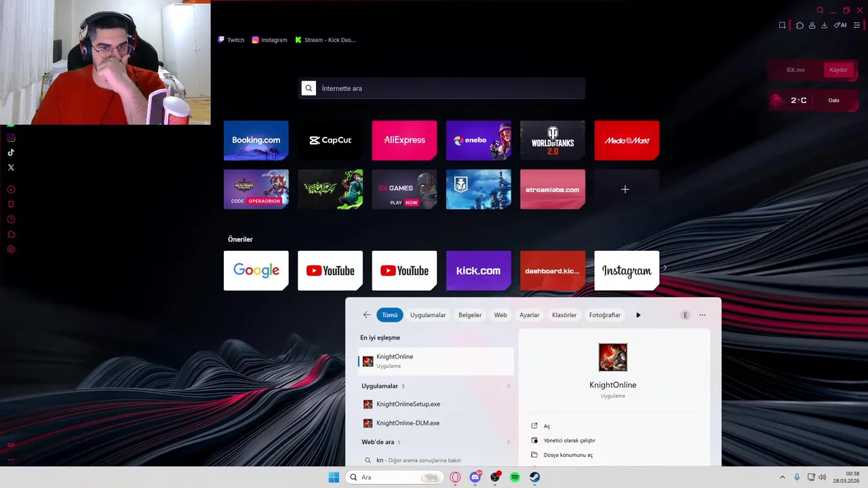Open Extensions from the sidebar
Viewport: 868px width, 488px height.
[11, 235]
